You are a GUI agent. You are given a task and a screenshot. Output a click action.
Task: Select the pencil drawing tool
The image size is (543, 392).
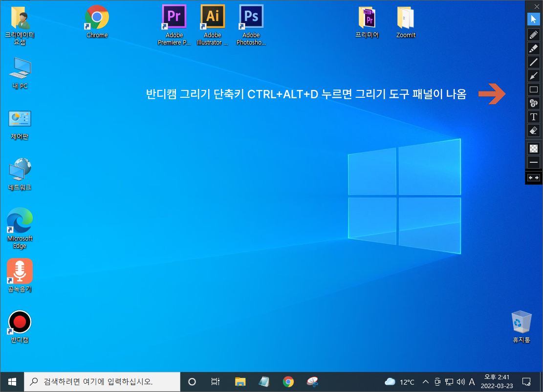[534, 35]
